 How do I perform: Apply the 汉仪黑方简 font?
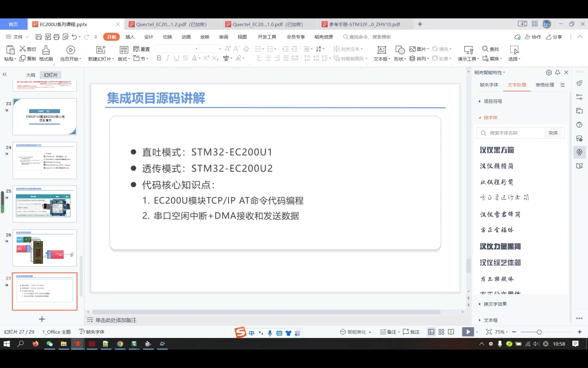[x=497, y=150]
